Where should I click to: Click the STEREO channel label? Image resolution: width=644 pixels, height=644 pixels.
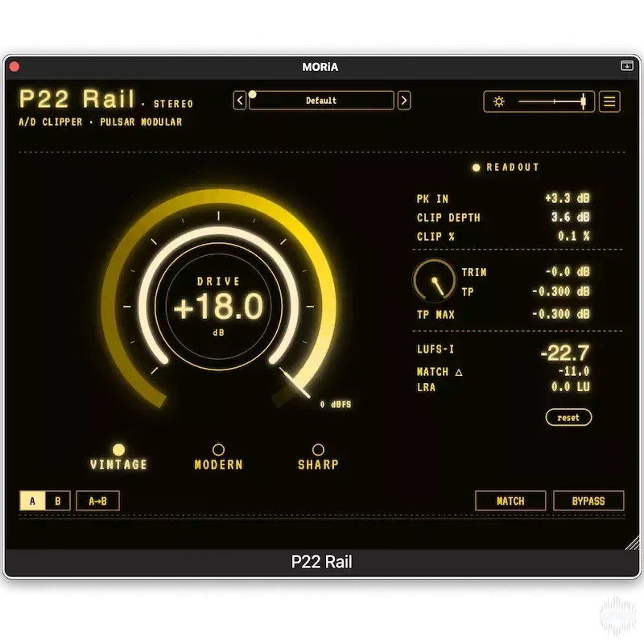173,104
